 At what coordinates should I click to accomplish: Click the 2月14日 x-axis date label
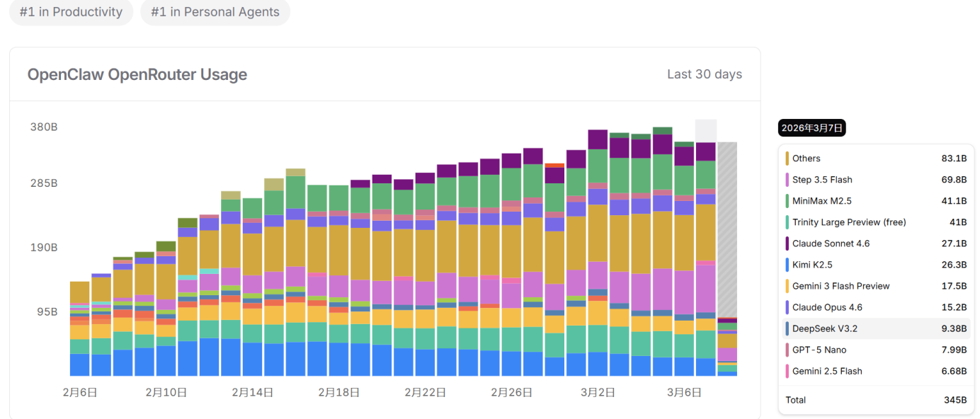[x=252, y=392]
